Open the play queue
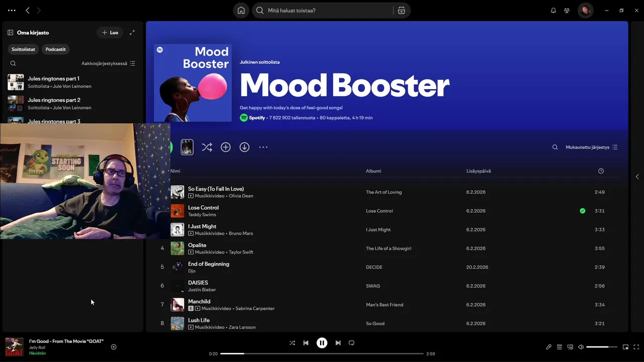This screenshot has width=644, height=362. pos(559,347)
